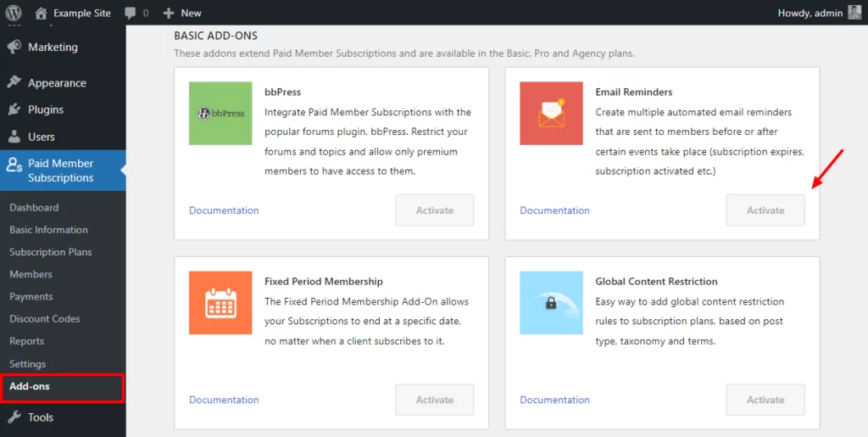Open the Settings submenu

pos(28,364)
